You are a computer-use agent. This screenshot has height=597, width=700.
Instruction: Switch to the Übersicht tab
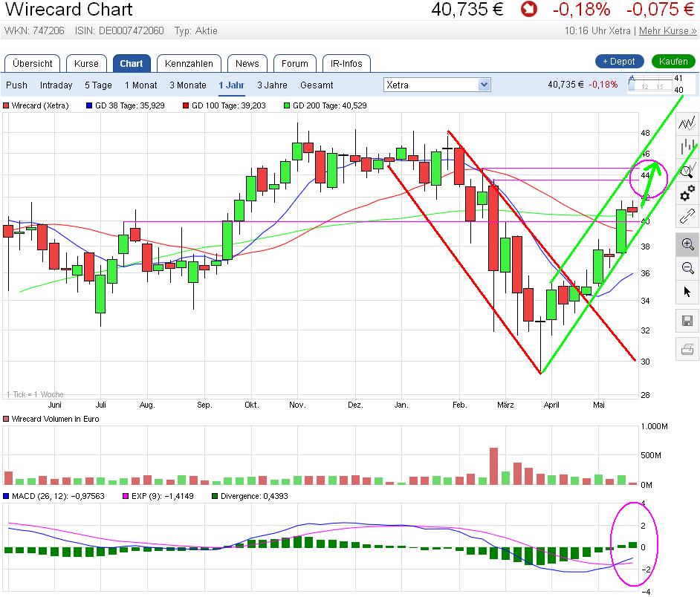click(x=32, y=63)
